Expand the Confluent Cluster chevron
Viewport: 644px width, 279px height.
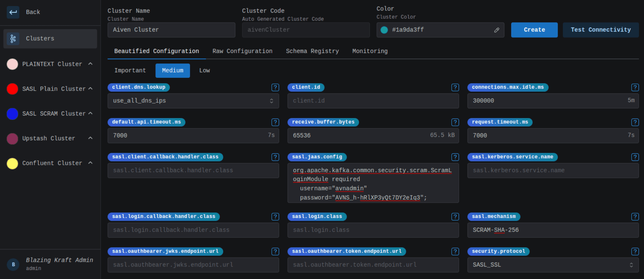pyautogui.click(x=90, y=163)
